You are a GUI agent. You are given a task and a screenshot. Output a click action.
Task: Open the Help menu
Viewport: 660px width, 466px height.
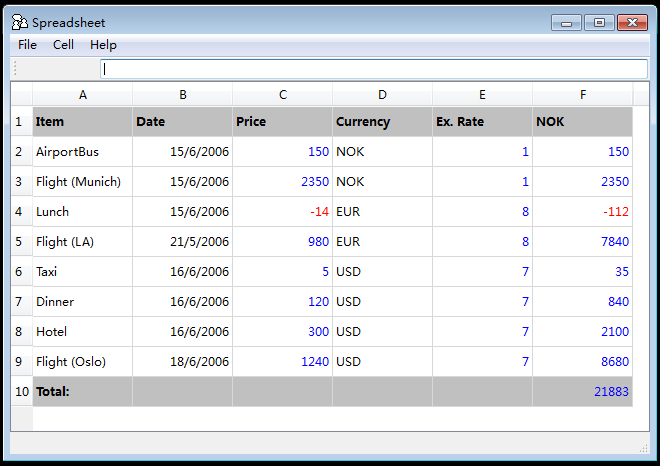pos(103,45)
